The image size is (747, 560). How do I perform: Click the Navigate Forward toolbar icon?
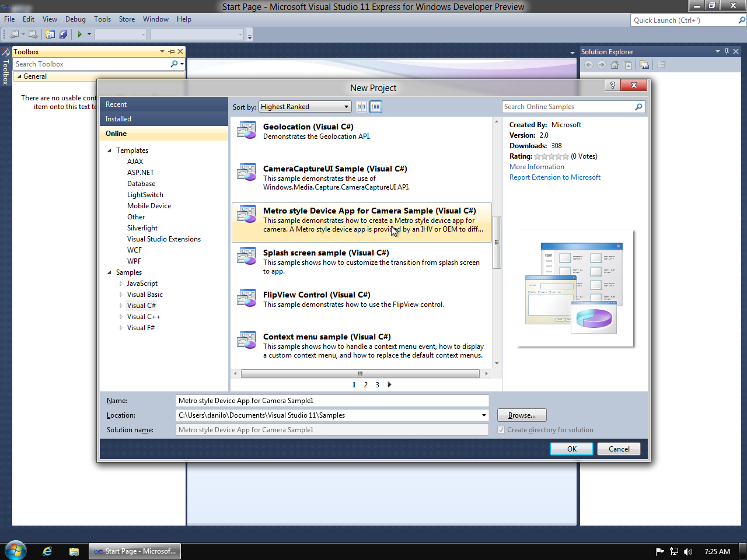point(33,34)
